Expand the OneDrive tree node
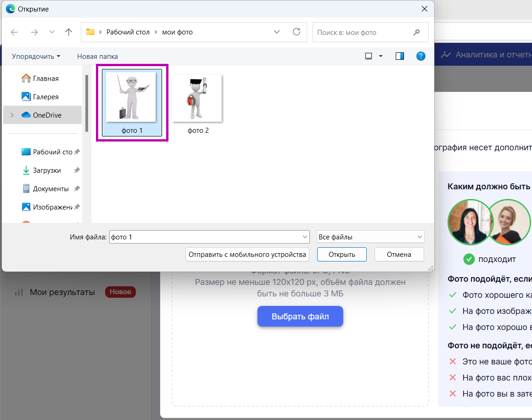This screenshot has width=532, height=420. click(12, 115)
